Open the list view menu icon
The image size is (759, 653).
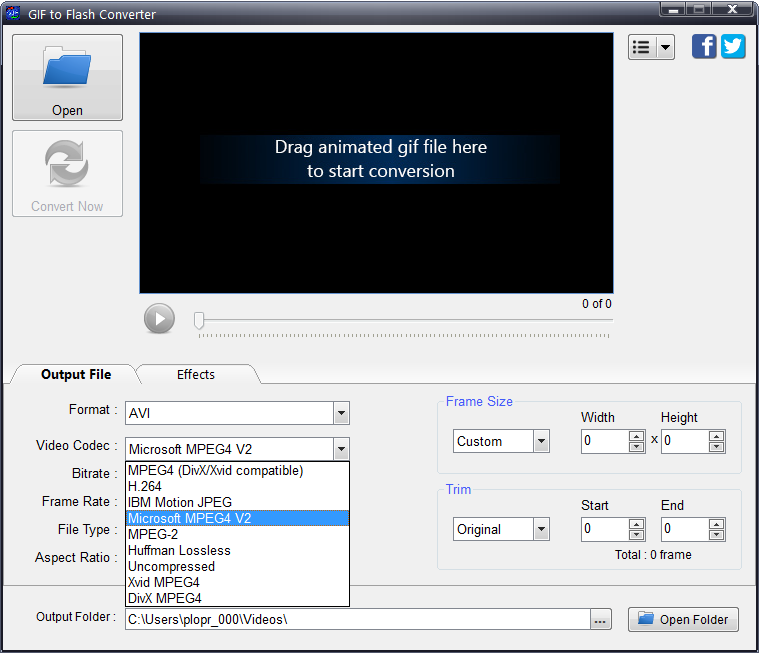pyautogui.click(x=642, y=47)
